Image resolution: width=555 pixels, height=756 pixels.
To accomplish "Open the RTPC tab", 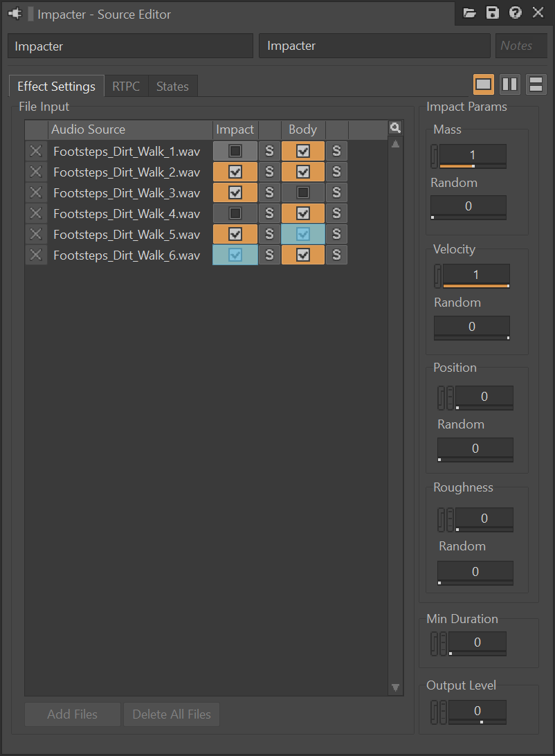I will pyautogui.click(x=126, y=87).
